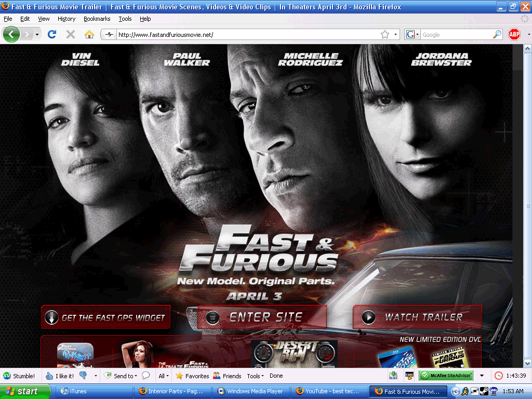Open the Pink Slip app thumbnail
This screenshot has height=399, width=532.
[75, 355]
